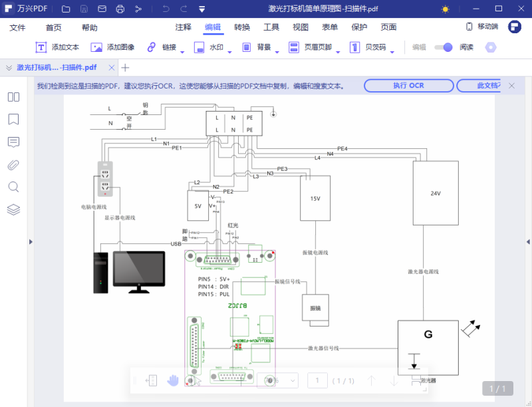
Task: Click the print icon in title bar
Action: (x=120, y=9)
